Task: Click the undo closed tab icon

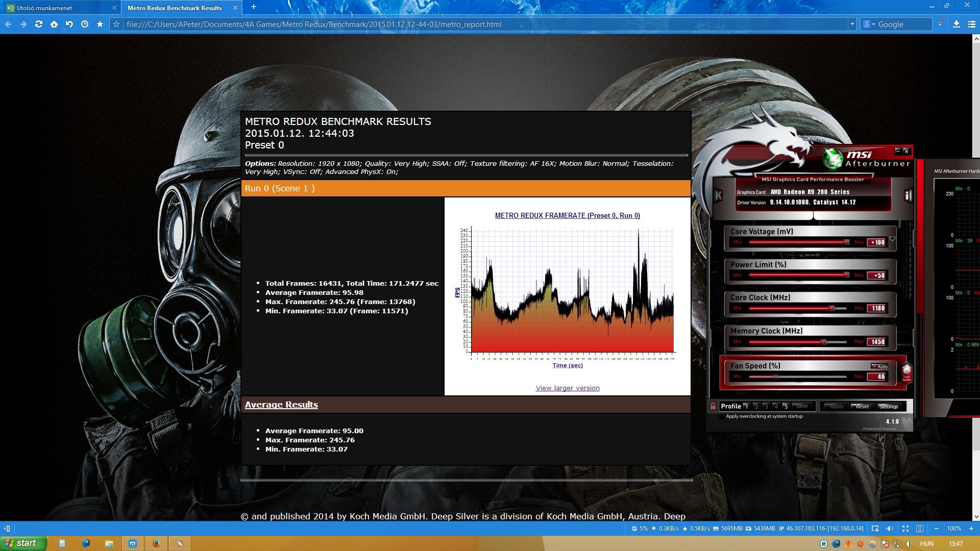Action: pyautogui.click(x=69, y=24)
